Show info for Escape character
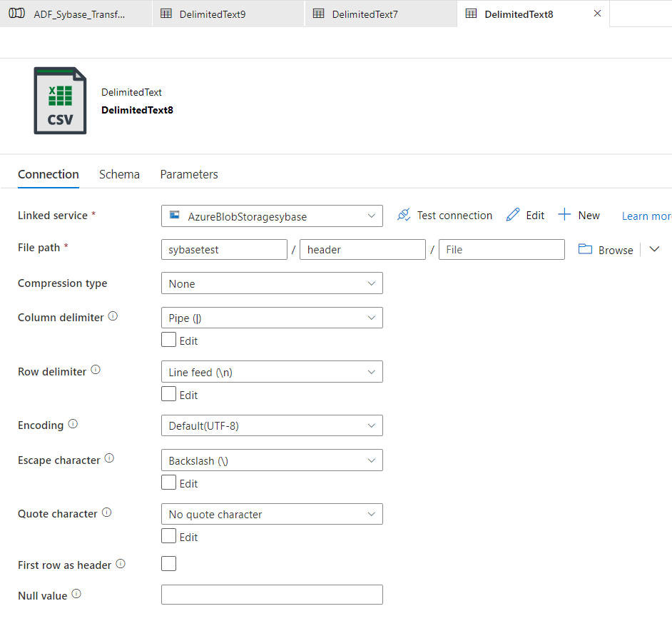 (x=109, y=459)
